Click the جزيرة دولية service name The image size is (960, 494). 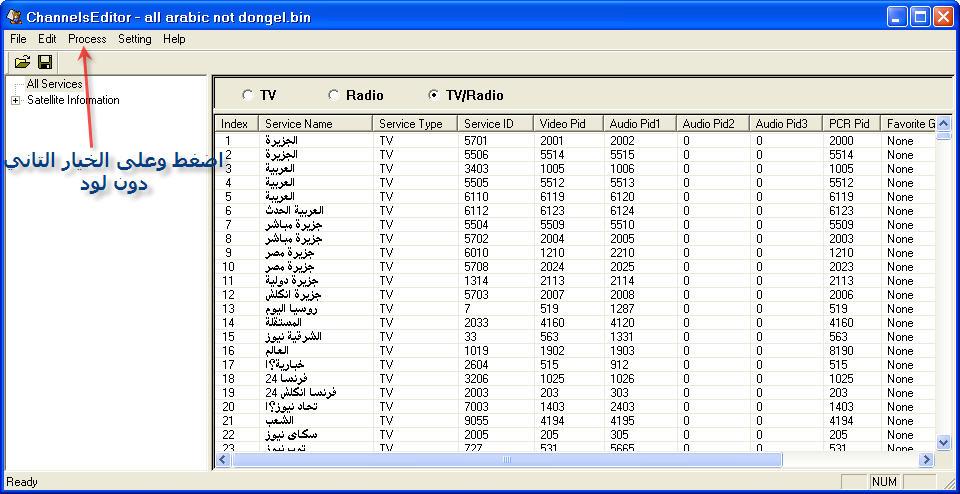click(x=292, y=280)
